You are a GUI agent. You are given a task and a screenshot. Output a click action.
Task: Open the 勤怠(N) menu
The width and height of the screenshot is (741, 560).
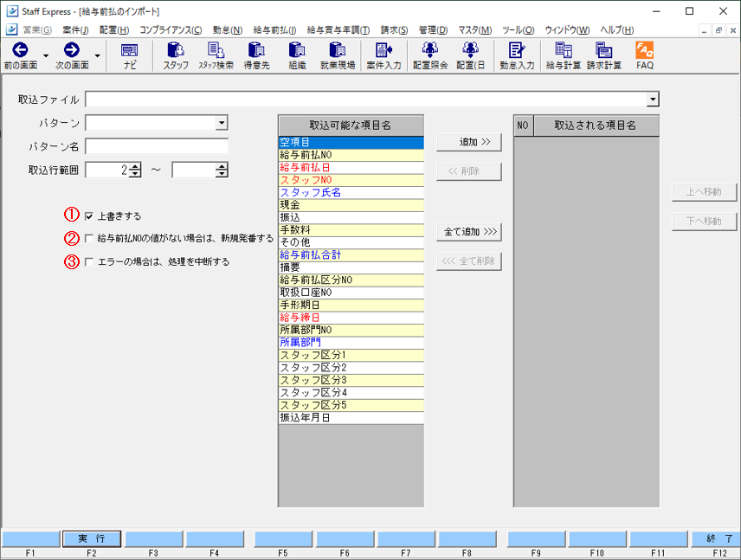(228, 29)
